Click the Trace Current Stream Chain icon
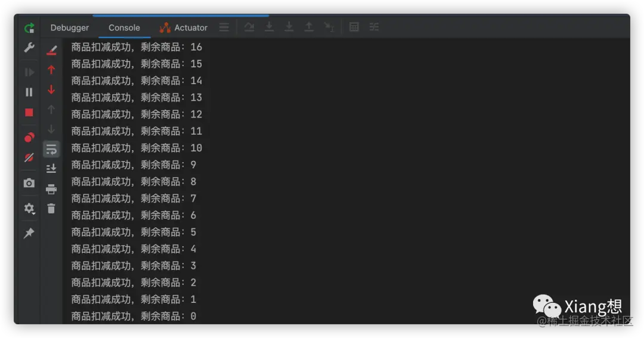This screenshot has width=644, height=338. point(374,27)
